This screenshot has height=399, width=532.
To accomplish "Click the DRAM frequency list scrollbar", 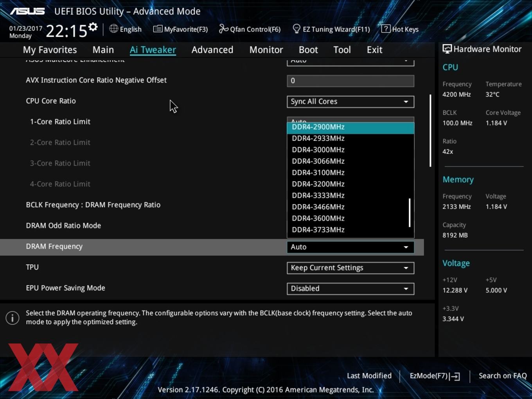I will click(410, 212).
